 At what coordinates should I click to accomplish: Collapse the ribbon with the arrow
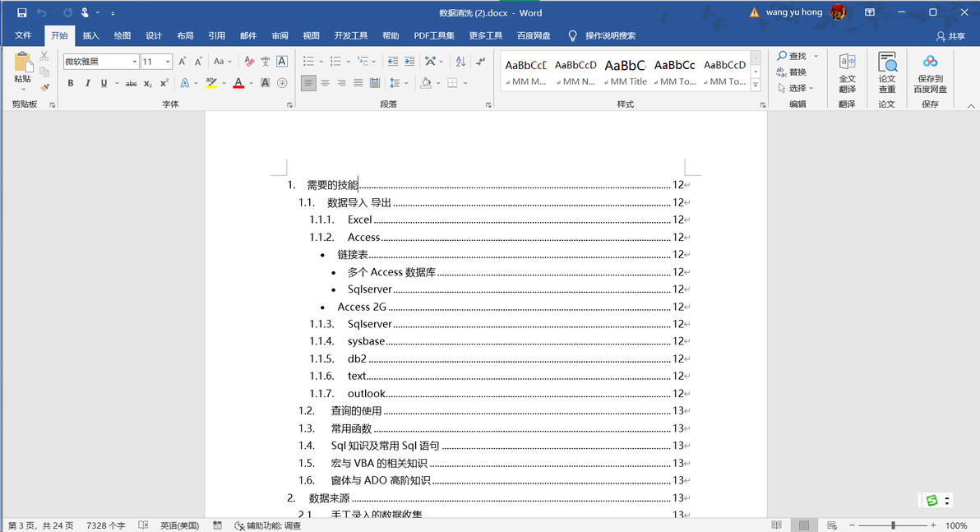pos(971,105)
